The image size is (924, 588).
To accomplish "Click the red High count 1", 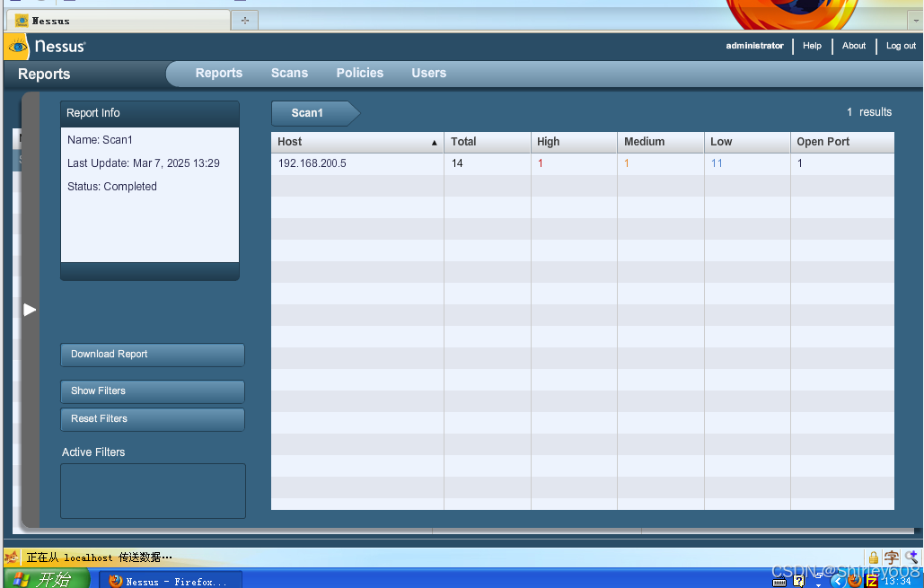I will (541, 163).
